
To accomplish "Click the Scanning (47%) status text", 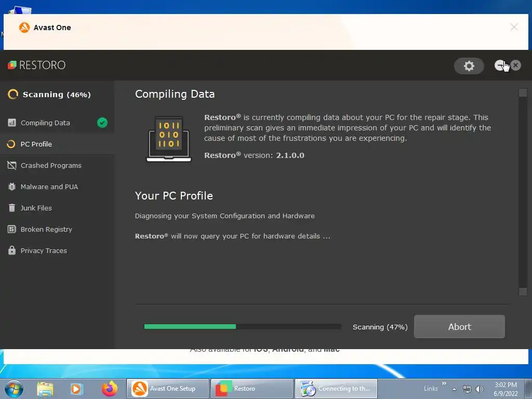I will point(380,327).
